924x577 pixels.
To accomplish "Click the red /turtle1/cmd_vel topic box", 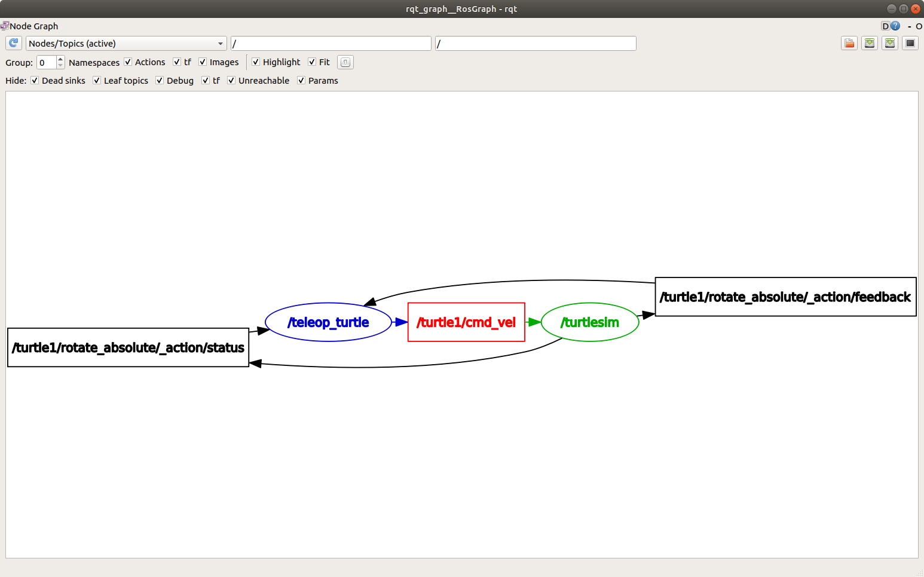I will (466, 322).
